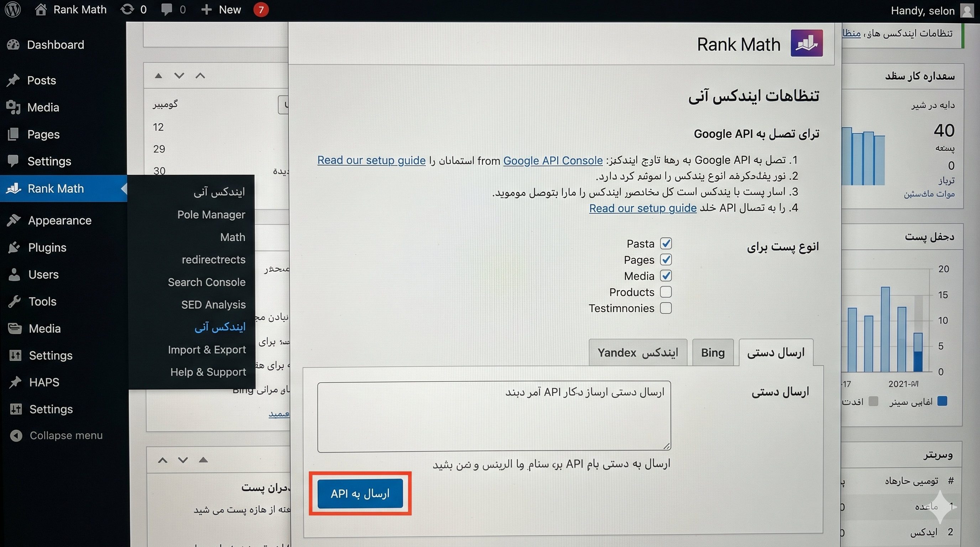Switch to the Yandex ایندکس tab
The width and height of the screenshot is (980, 547).
pos(638,353)
